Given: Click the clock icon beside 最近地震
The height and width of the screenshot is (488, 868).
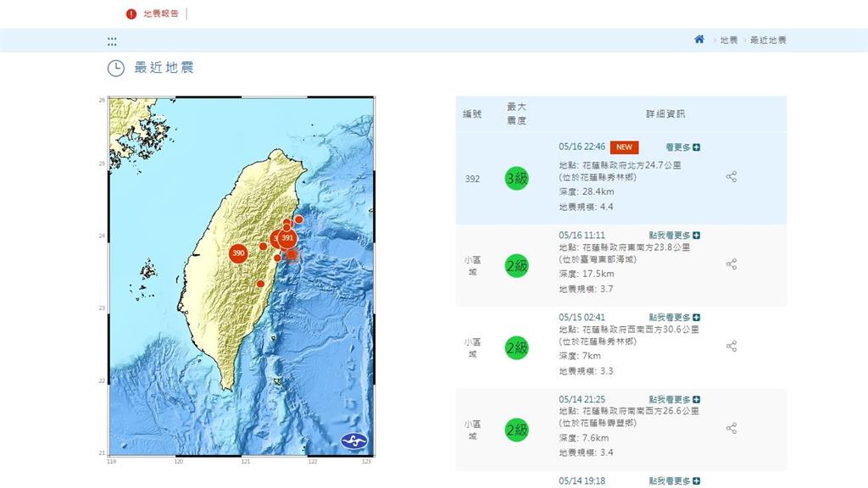Looking at the screenshot, I should point(115,68).
